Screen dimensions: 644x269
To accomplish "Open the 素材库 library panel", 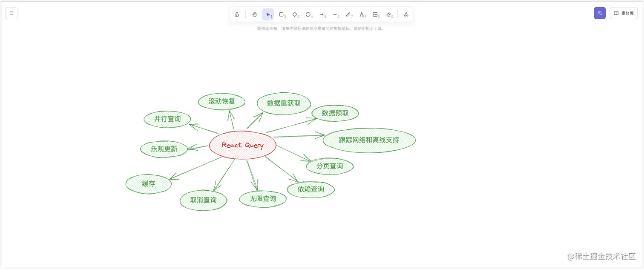I will click(624, 13).
